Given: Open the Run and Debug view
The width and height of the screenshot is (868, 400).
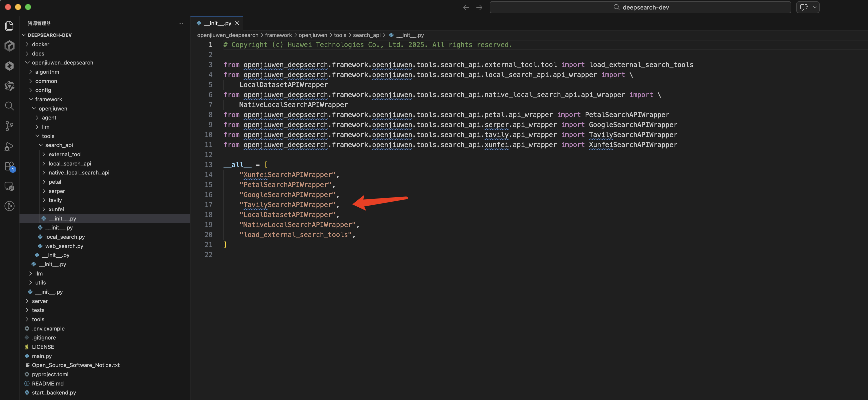Looking at the screenshot, I should click(10, 146).
